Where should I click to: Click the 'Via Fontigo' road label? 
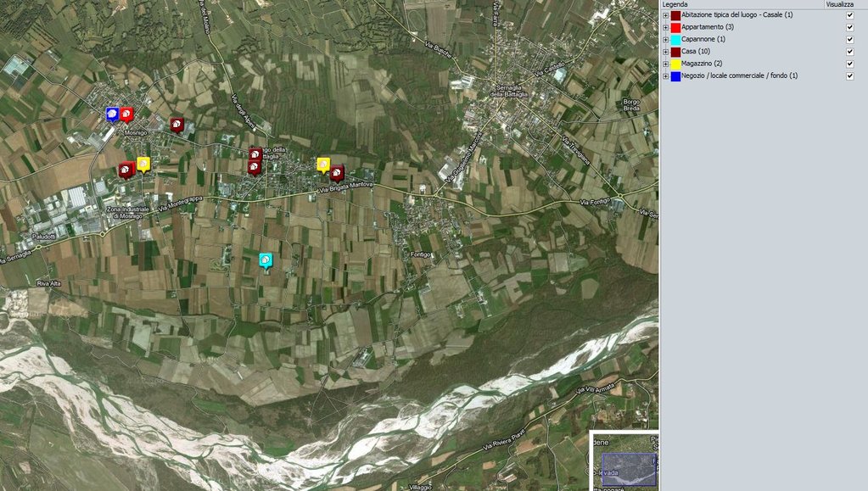(x=595, y=202)
